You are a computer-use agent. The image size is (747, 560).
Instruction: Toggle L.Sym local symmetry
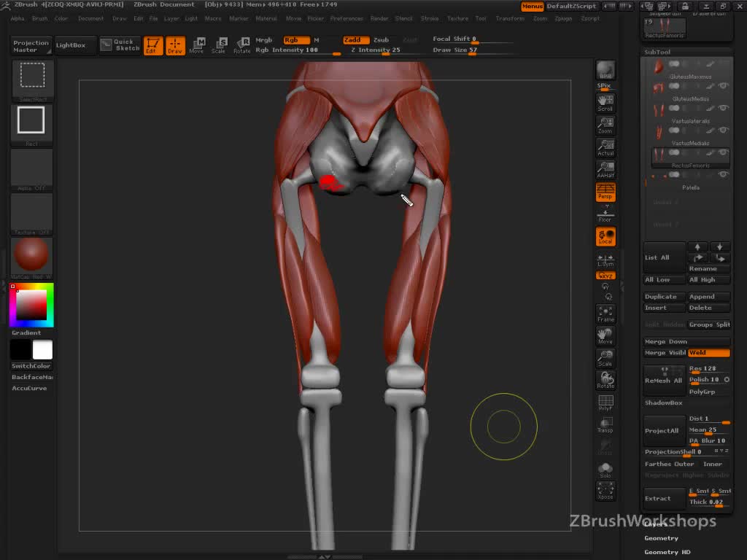[605, 260]
